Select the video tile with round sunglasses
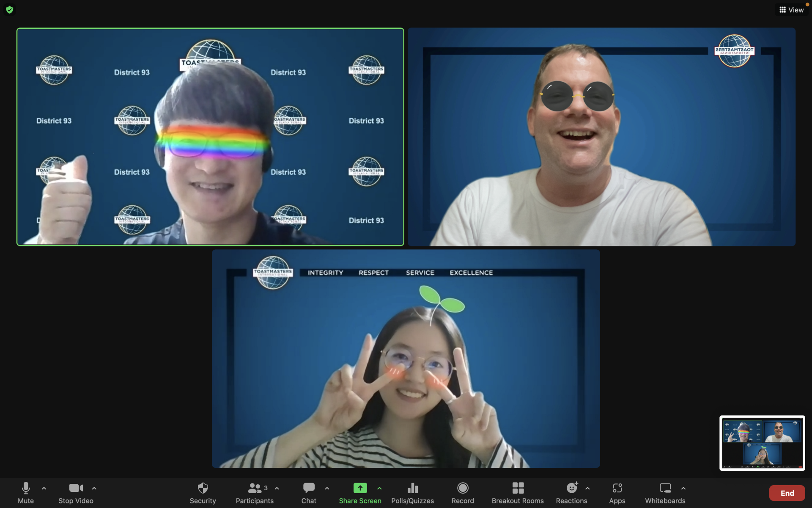This screenshot has height=508, width=812. [601, 137]
